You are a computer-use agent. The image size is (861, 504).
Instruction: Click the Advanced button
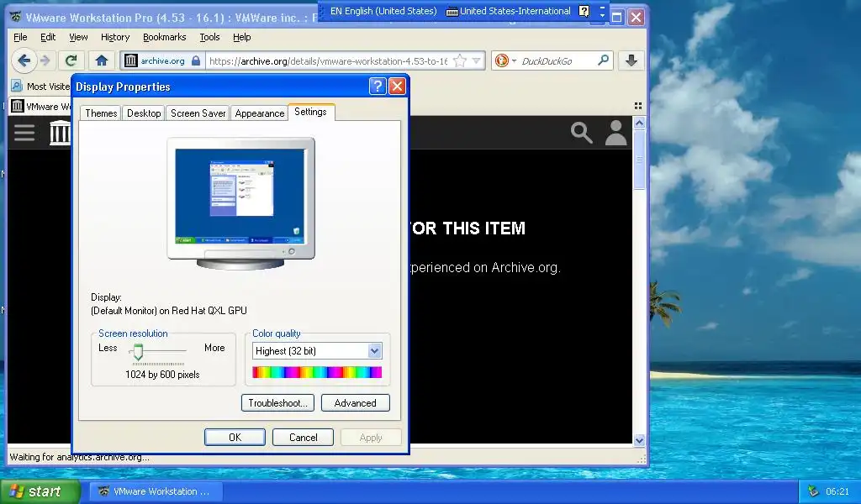coord(356,402)
